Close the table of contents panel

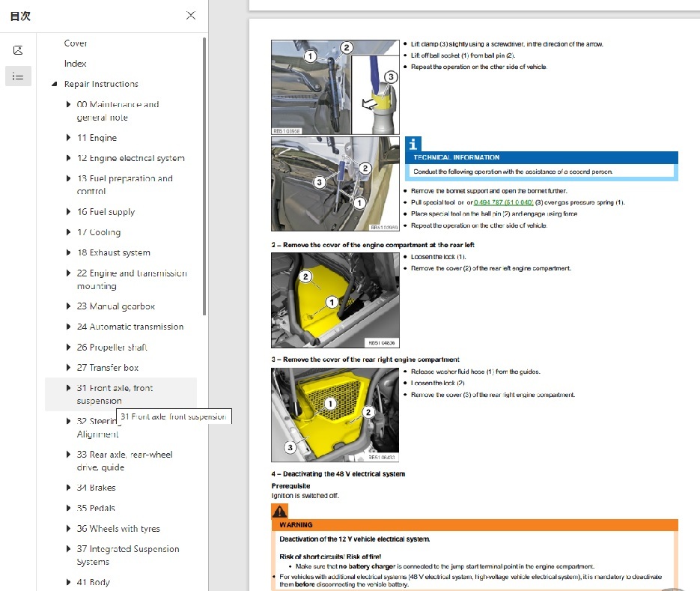pos(191,16)
